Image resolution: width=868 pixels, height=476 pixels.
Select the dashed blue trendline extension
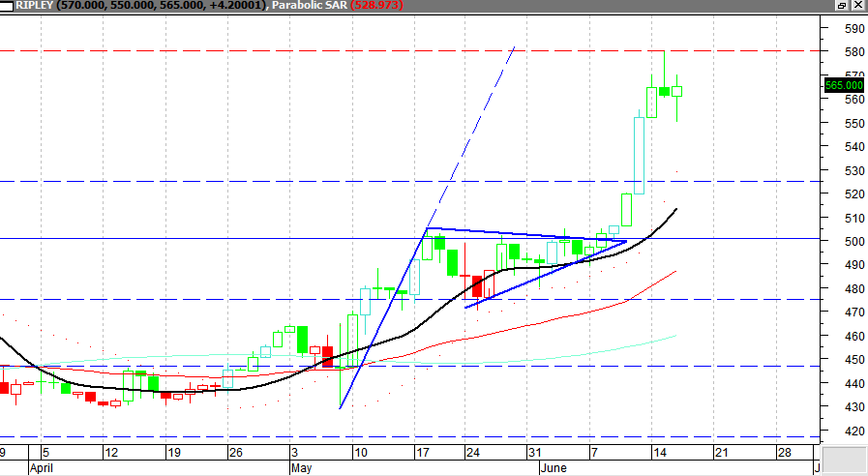[x=470, y=138]
